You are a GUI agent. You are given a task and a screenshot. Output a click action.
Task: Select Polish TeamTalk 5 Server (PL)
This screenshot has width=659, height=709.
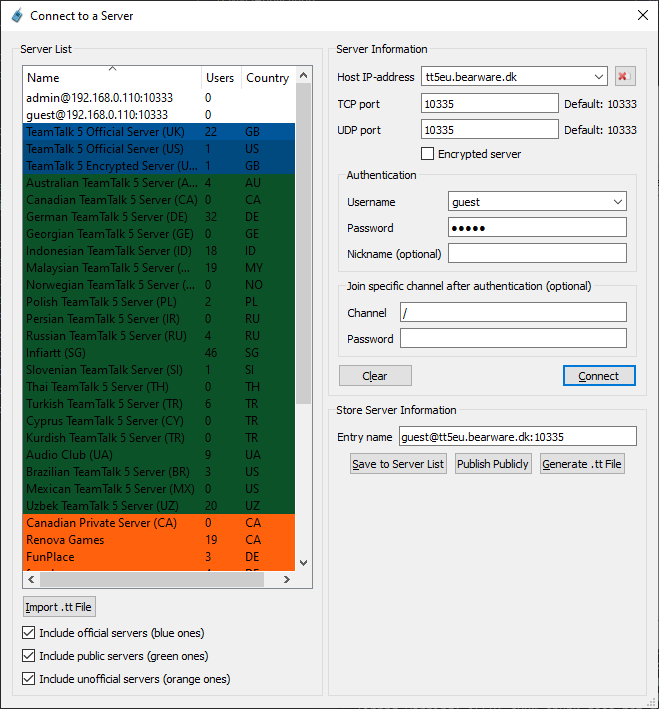coord(159,302)
